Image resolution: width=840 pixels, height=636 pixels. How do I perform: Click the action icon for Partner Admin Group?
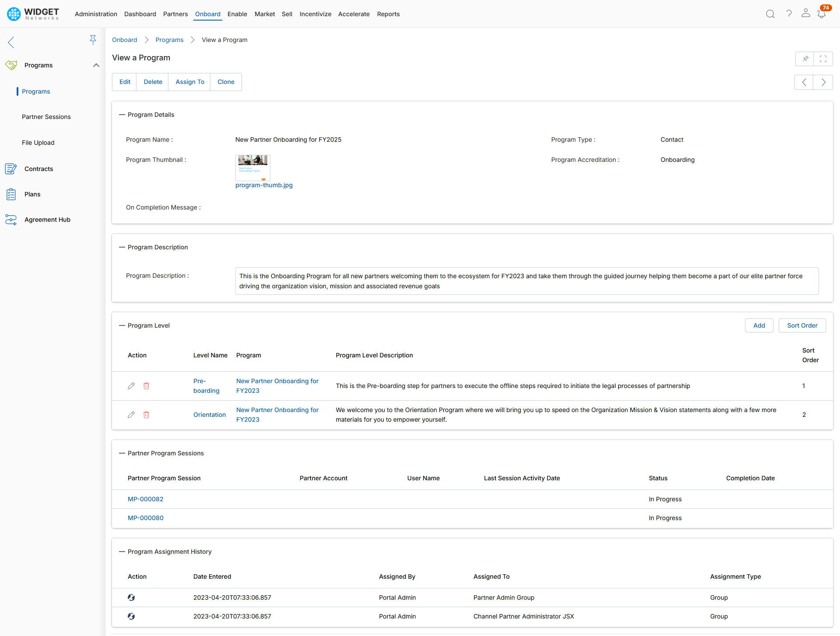click(131, 598)
